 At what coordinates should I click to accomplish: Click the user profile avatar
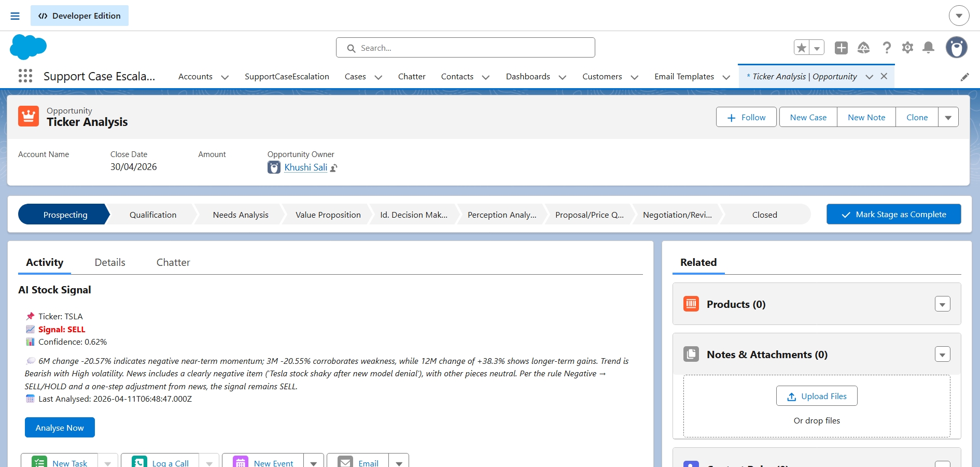[x=956, y=48]
